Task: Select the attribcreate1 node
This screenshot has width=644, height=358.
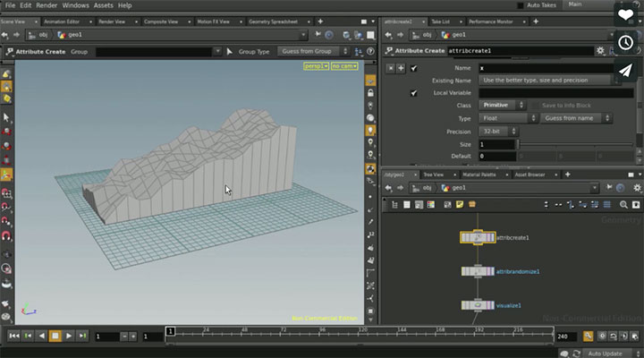Action: coord(478,237)
